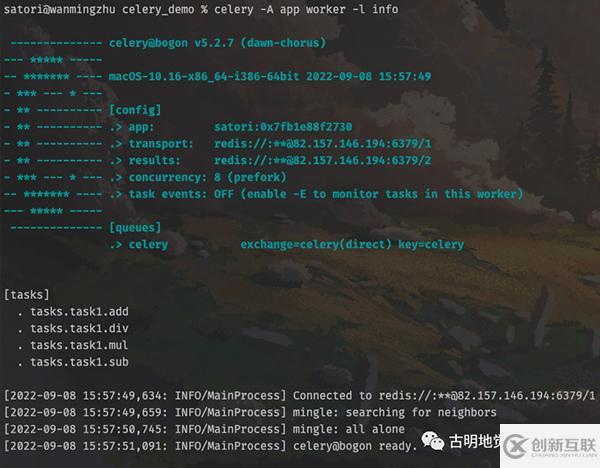Viewport: 600px width, 468px height.
Task: Click the 'tasks.task1.div' entry
Action: click(79, 328)
